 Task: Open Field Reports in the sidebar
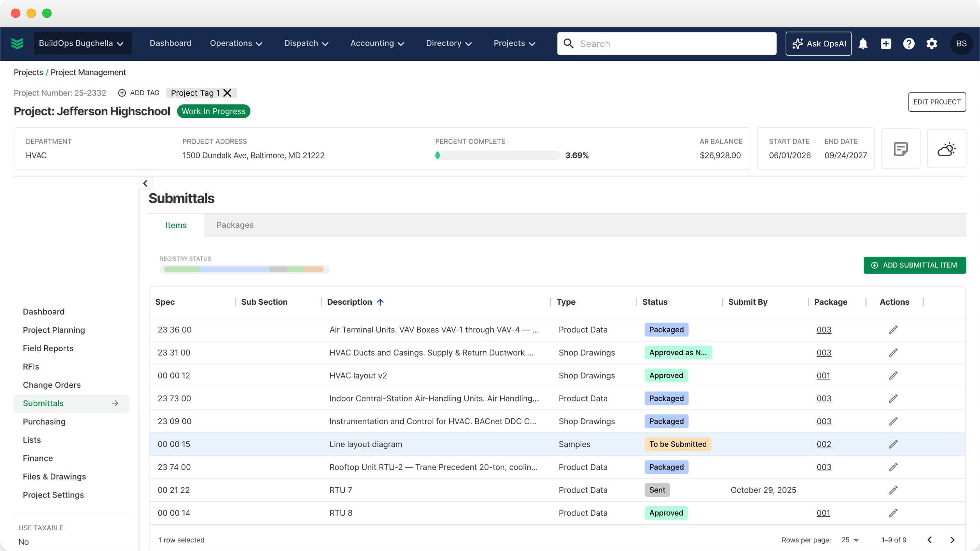[48, 348]
